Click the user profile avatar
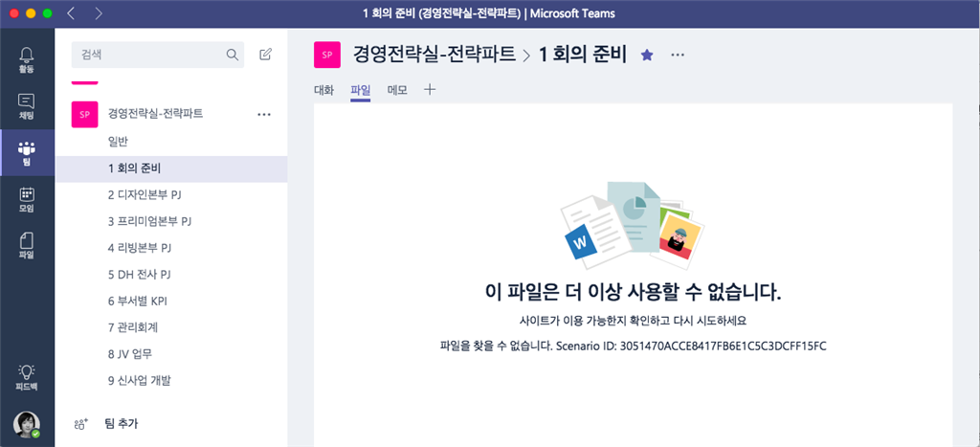Screen dimensions: 980x447 [27, 424]
